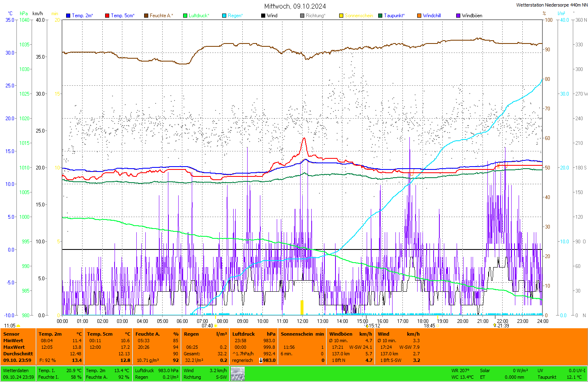The width and height of the screenshot is (588, 382).
Task: Click the red Temp. 5cm legend square
Action: point(107,16)
